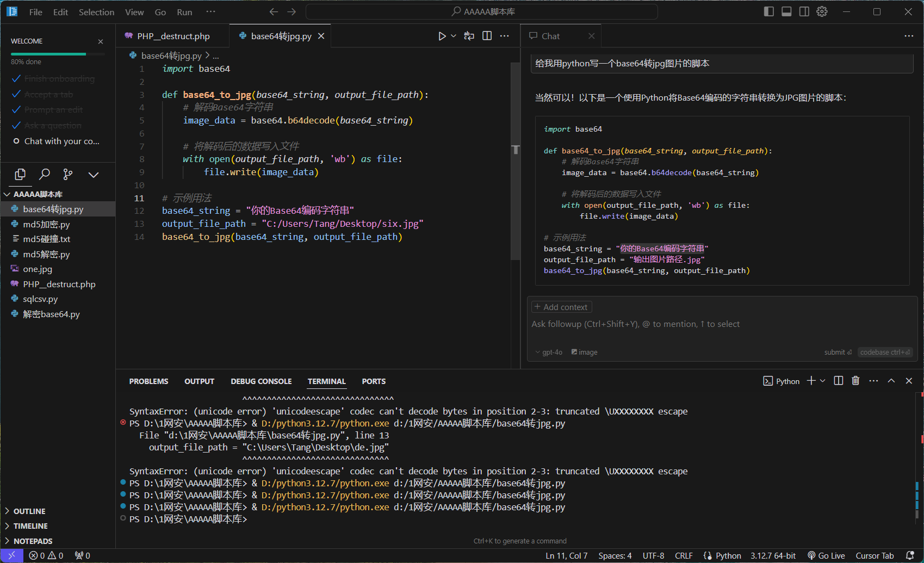Click the notifications bell in status bar
This screenshot has width=924, height=563.
click(x=910, y=555)
